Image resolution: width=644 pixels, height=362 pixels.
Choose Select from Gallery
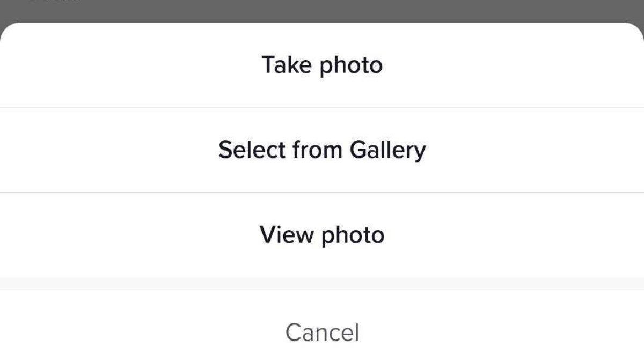tap(322, 150)
